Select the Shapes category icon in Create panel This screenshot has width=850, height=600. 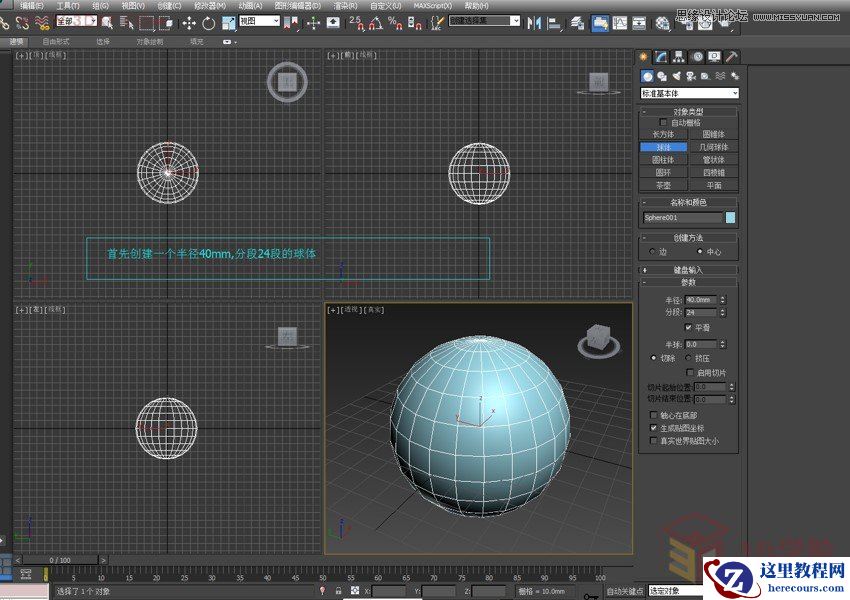coord(660,72)
